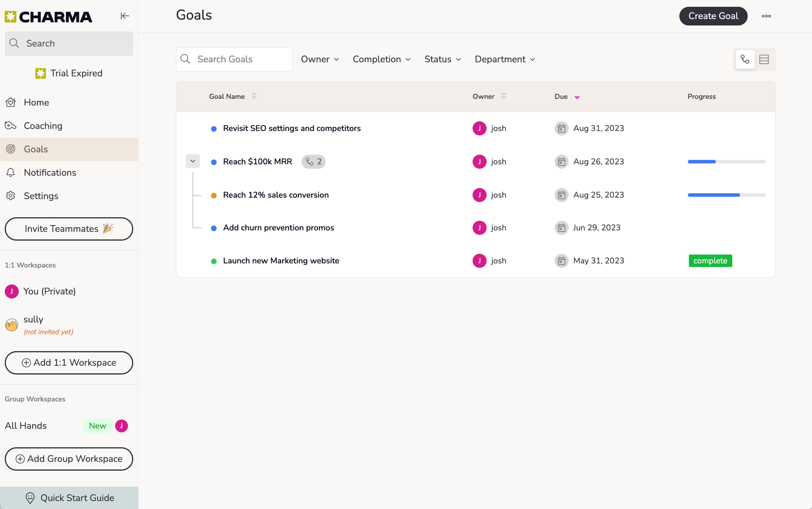812x509 pixels.
Task: Click the Quick Start Guide pin icon
Action: [x=30, y=498]
